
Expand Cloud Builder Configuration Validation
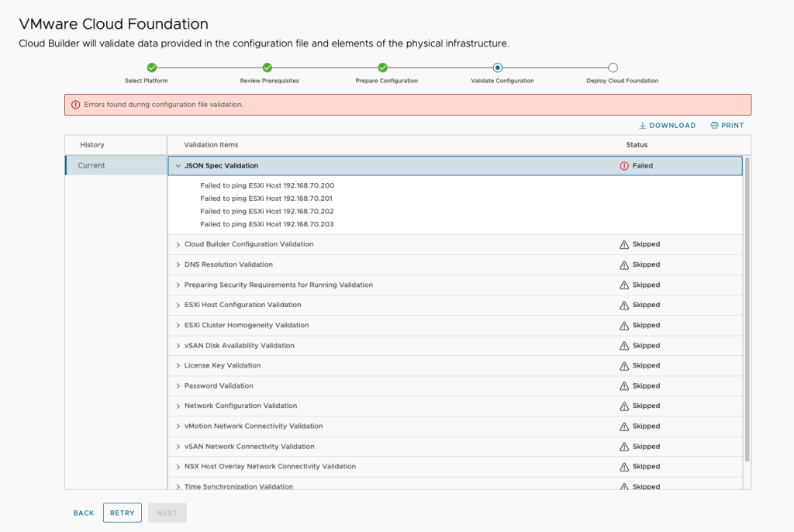pyautogui.click(x=178, y=244)
